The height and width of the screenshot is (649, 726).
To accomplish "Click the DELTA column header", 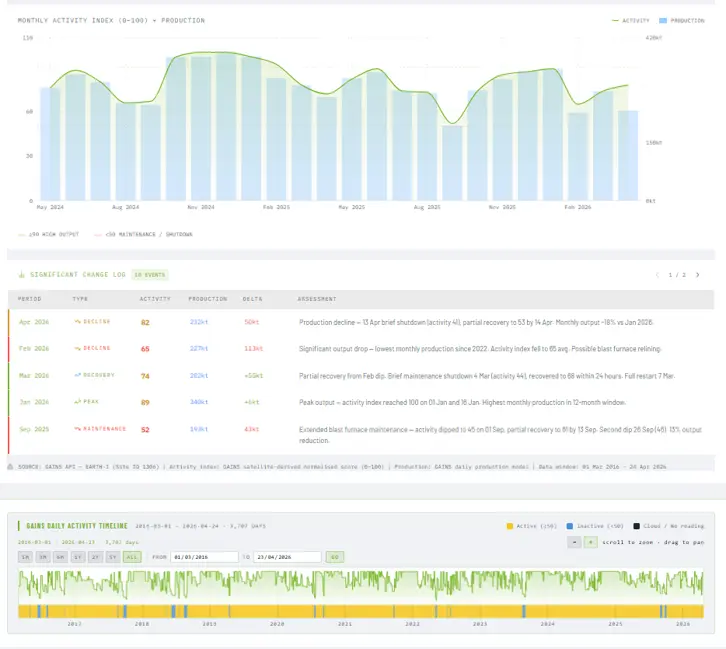I will pyautogui.click(x=252, y=299).
